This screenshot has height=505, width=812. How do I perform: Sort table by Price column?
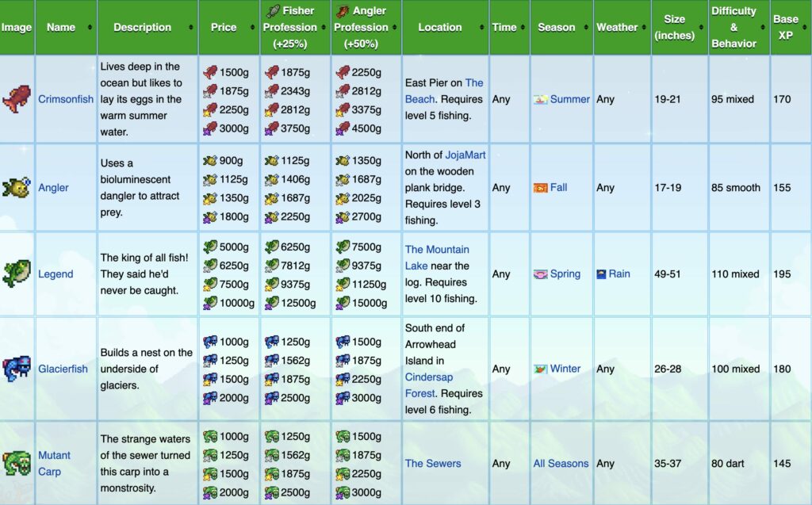click(x=252, y=27)
